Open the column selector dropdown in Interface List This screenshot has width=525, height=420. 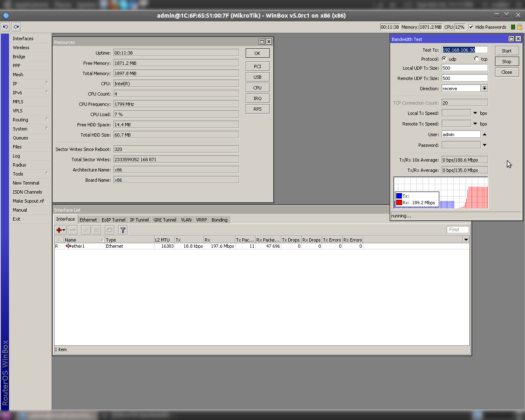pyautogui.click(x=466, y=240)
